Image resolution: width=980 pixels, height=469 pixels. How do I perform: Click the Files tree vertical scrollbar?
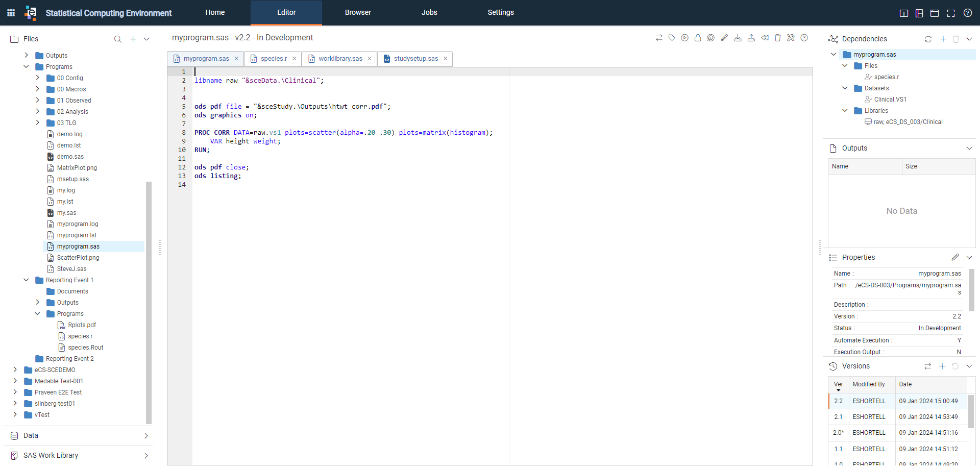click(149, 302)
